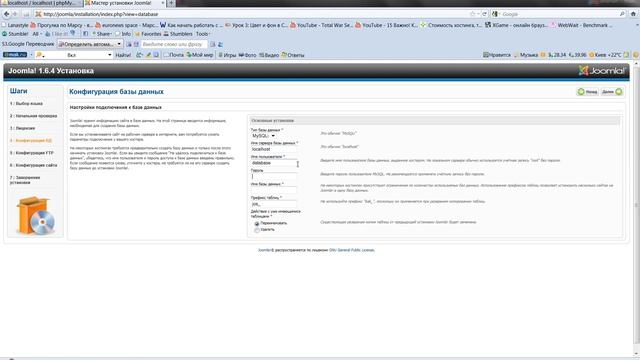This screenshot has width=640, height=360.
Task: Open Favorites in the StumbleUpon toolbar
Action: point(148,34)
